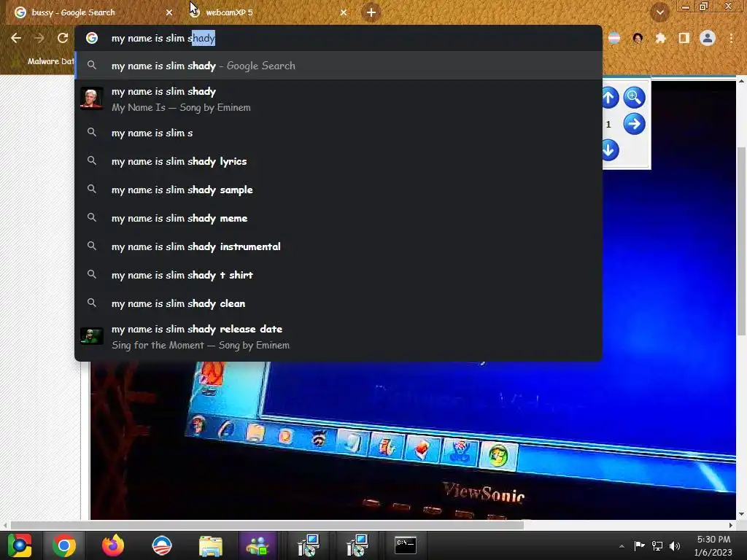Viewport: 747px width, 560px height.
Task: Select 'my name is slim shady t shirt' suggestion
Action: pos(338,275)
